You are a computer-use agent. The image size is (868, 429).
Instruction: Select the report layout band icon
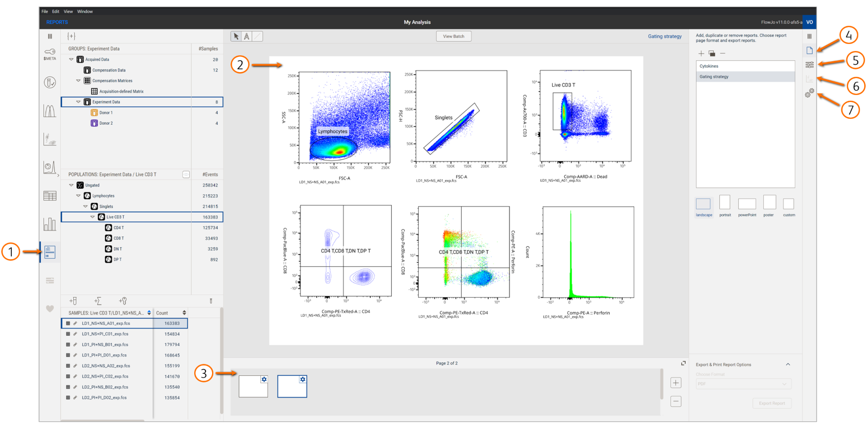50,252
